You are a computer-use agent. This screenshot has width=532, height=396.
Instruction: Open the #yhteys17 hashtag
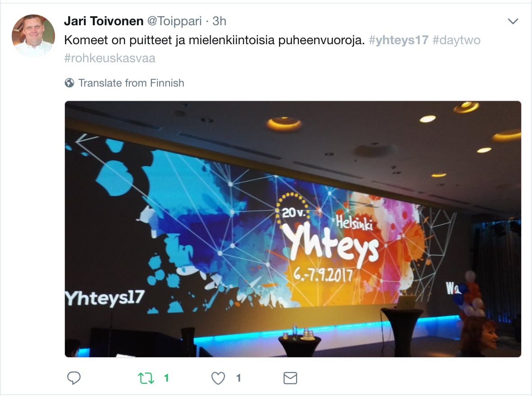[399, 40]
